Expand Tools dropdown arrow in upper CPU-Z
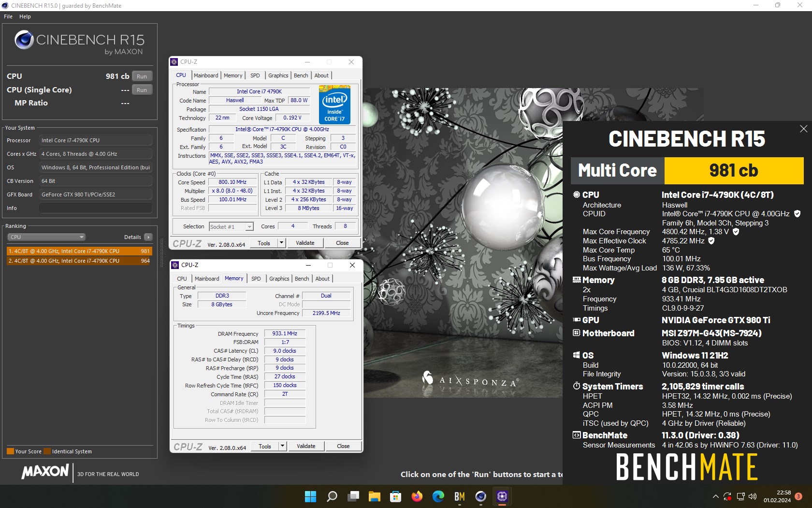This screenshot has width=812, height=508. click(282, 243)
